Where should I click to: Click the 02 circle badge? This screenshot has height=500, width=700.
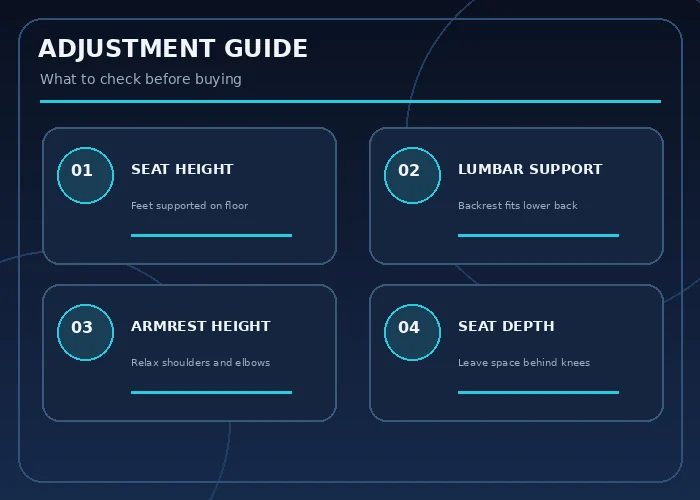click(x=412, y=175)
